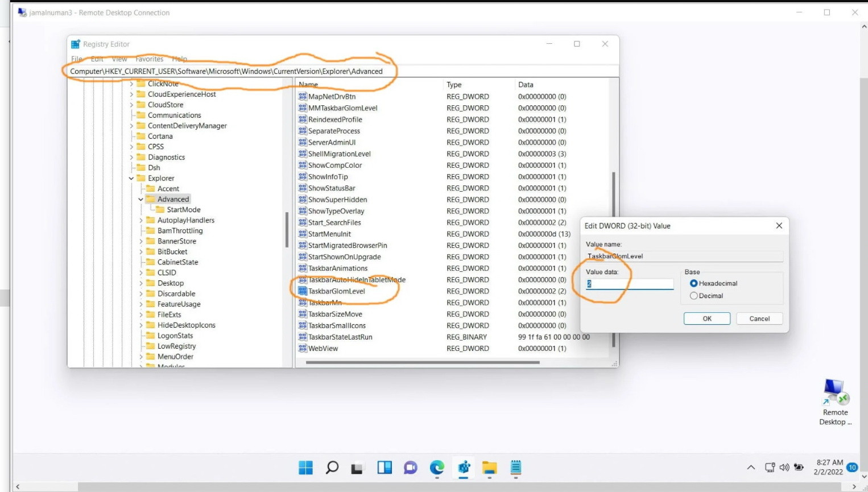Click the registry path address bar
Image resolution: width=868 pixels, height=492 pixels.
pyautogui.click(x=343, y=71)
